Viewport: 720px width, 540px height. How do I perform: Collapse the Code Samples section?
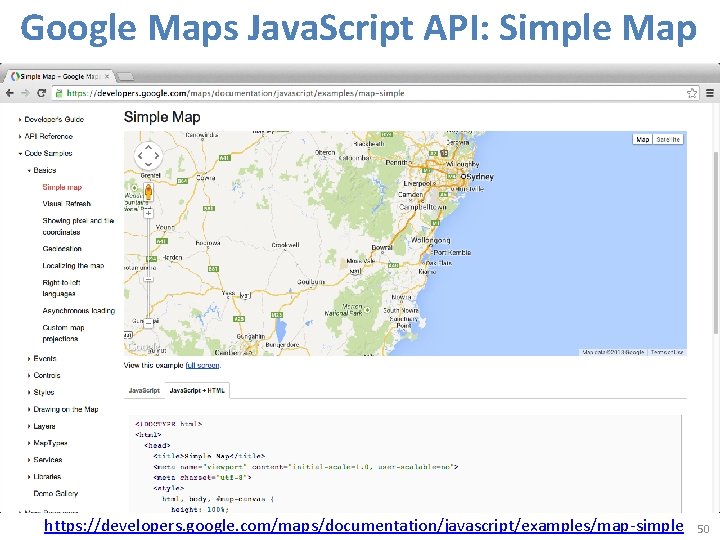click(x=45, y=153)
